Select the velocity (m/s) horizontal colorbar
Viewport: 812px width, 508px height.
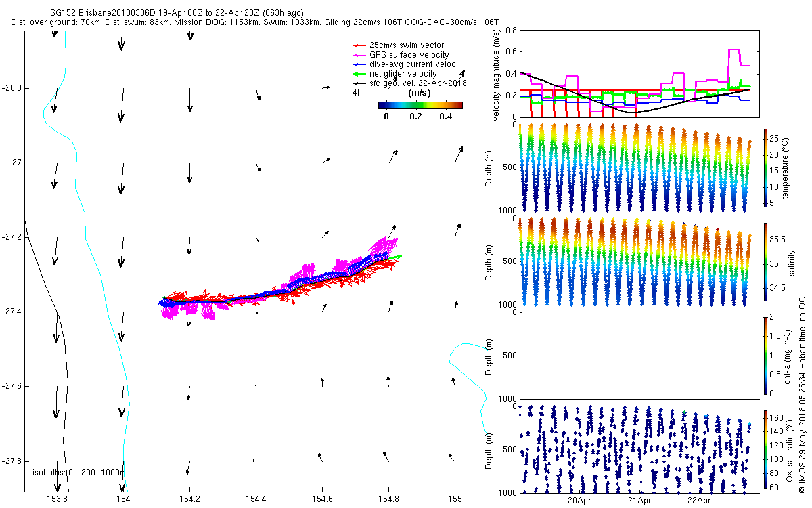coord(420,105)
